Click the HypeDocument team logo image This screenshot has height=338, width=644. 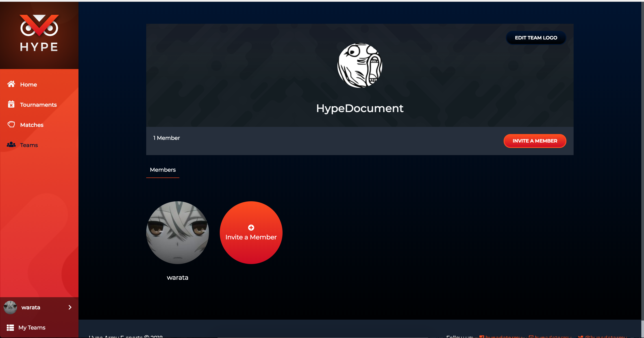(359, 65)
